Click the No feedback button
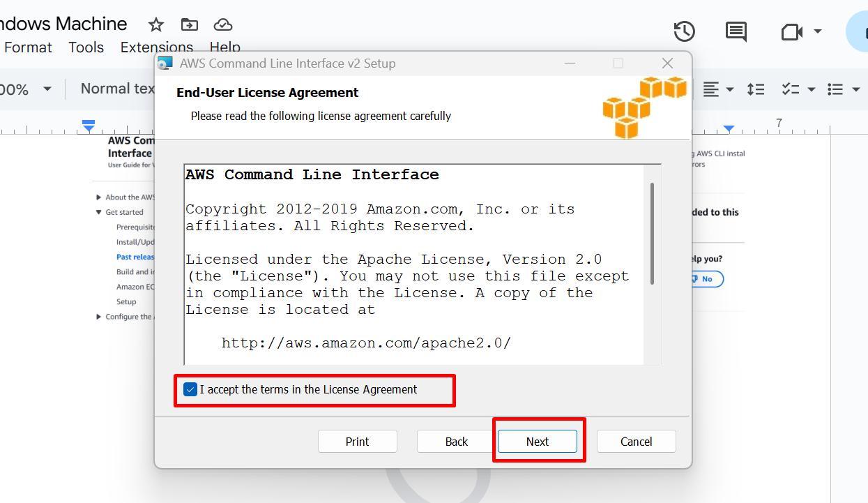Image resolution: width=868 pixels, height=503 pixels. tap(707, 279)
